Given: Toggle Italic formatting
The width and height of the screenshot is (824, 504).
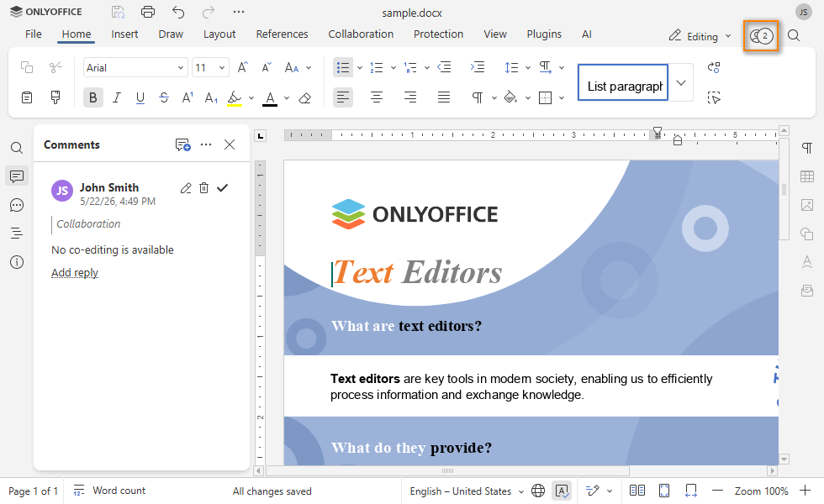Looking at the screenshot, I should click(117, 97).
